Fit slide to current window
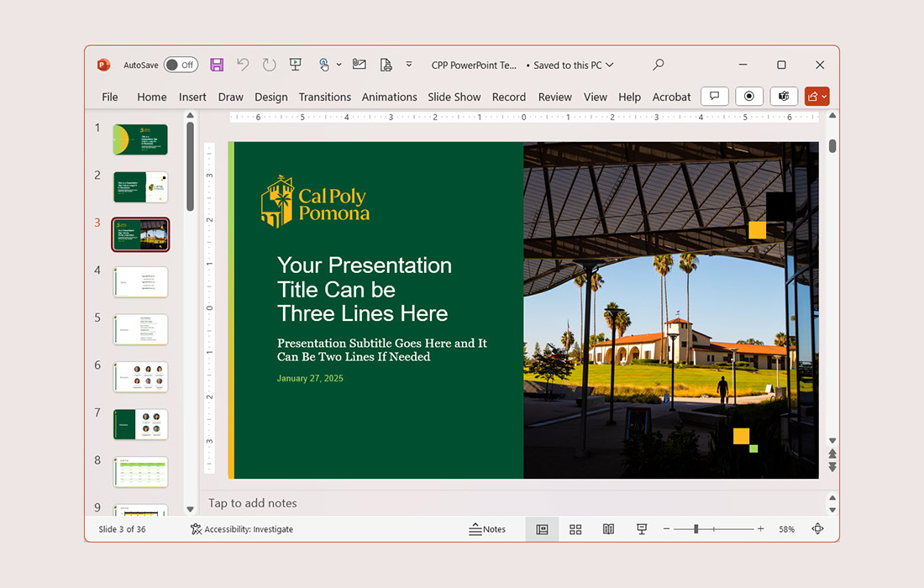Viewport: 924px width, 588px height. click(x=817, y=529)
